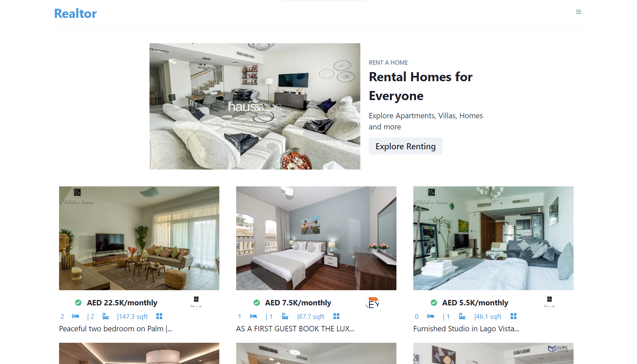Open the AS A FIRST GUEST BOOK THE LUX title

coord(295,329)
